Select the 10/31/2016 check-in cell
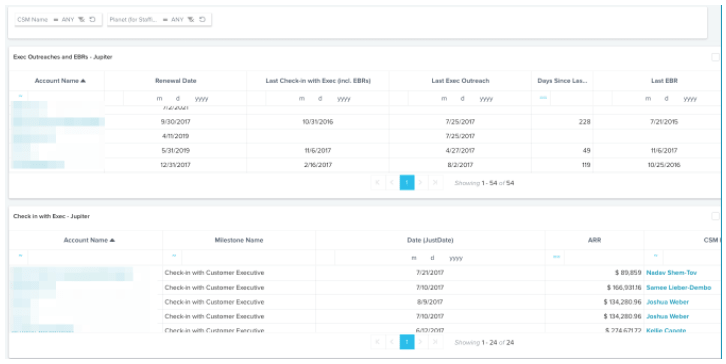 coord(318,122)
